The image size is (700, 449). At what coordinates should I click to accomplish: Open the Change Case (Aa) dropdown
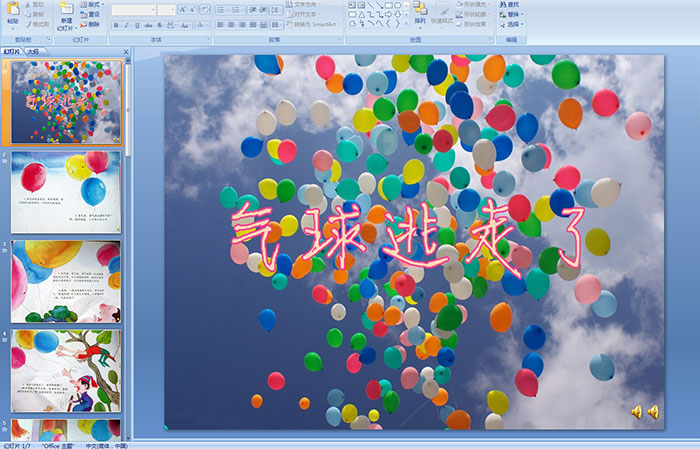pos(185,25)
